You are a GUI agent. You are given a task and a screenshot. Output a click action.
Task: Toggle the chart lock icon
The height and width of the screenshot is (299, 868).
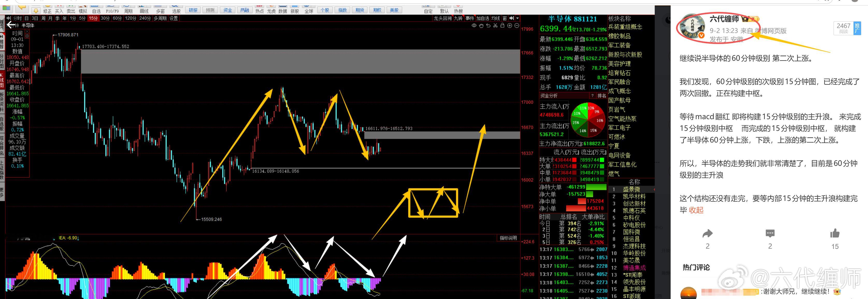pyautogui.click(x=503, y=26)
